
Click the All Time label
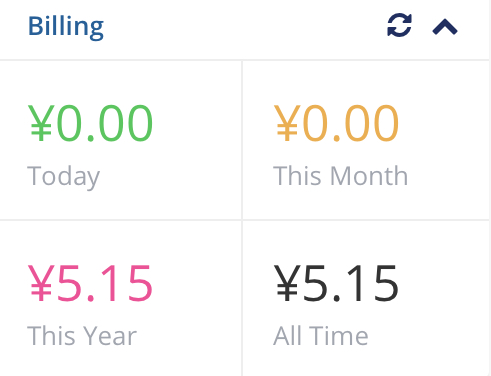click(x=321, y=336)
